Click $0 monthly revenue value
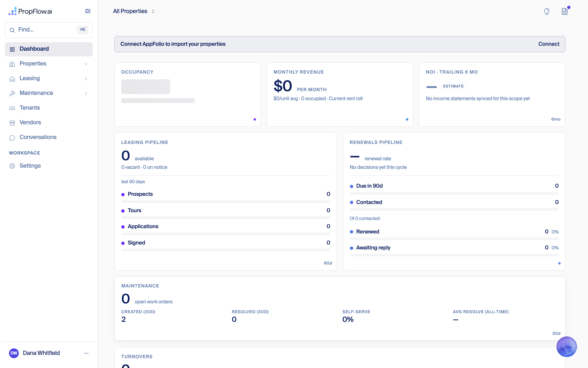 pos(283,86)
